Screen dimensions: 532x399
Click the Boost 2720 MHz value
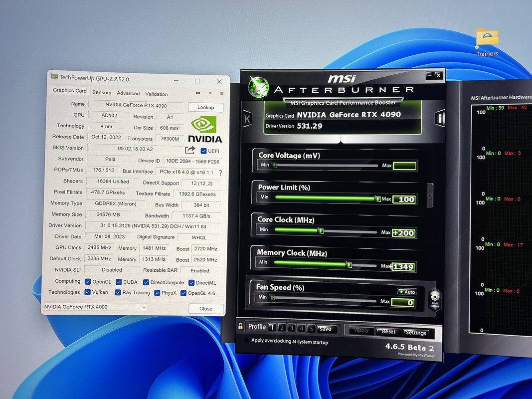click(x=205, y=249)
